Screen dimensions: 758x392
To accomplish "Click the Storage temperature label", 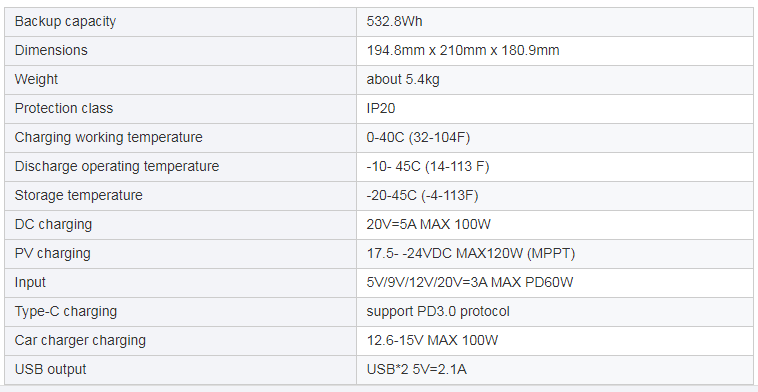I will pos(78,195).
